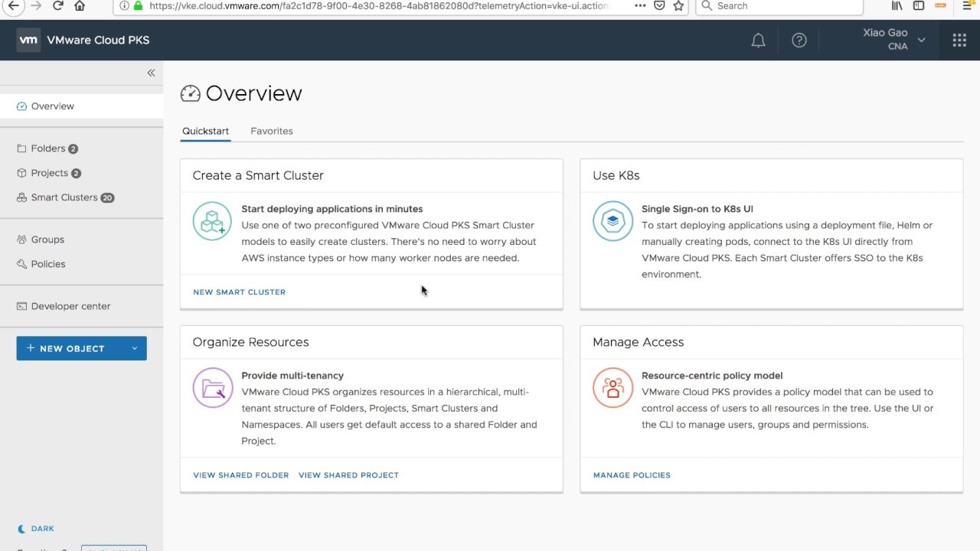This screenshot has height=551, width=980.
Task: Click the browser forward arrow
Action: [x=35, y=5]
